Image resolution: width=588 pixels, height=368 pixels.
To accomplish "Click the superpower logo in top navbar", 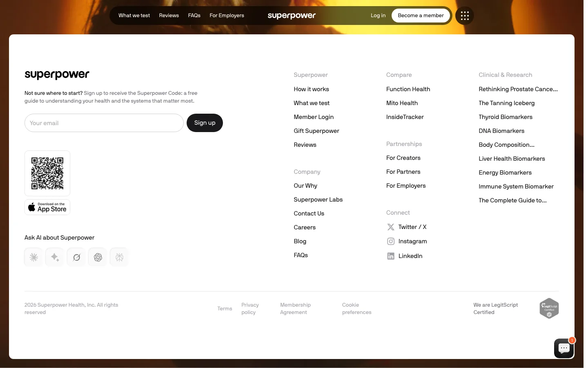I will tap(292, 16).
